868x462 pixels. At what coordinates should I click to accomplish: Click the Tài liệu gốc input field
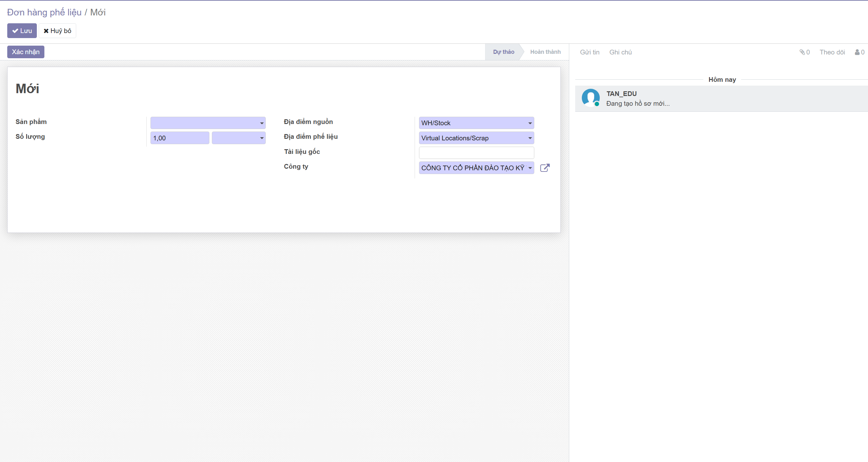click(476, 153)
